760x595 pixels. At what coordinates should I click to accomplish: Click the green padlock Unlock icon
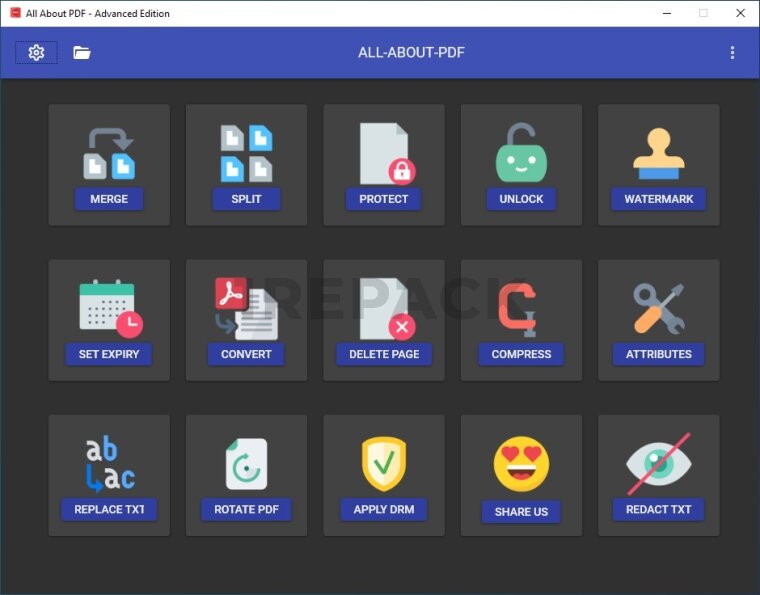(x=521, y=153)
